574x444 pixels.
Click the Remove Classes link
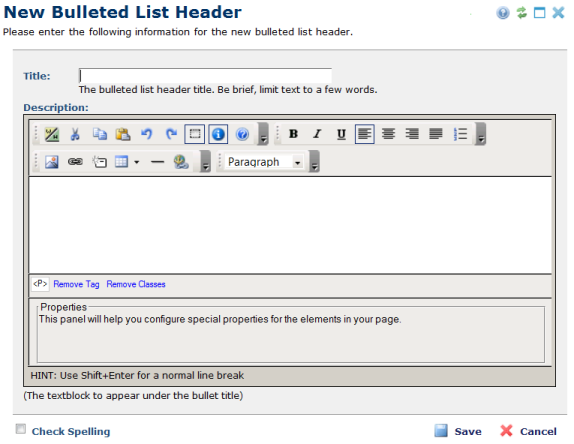click(x=136, y=284)
